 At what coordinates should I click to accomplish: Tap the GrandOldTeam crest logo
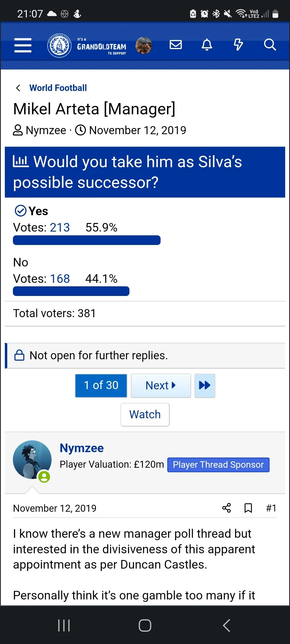tap(59, 45)
